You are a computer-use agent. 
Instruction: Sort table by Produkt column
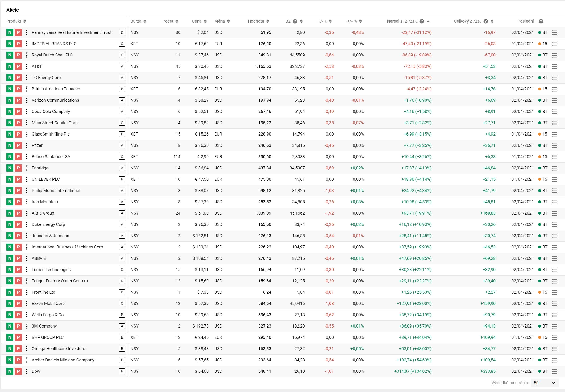pyautogui.click(x=16, y=21)
